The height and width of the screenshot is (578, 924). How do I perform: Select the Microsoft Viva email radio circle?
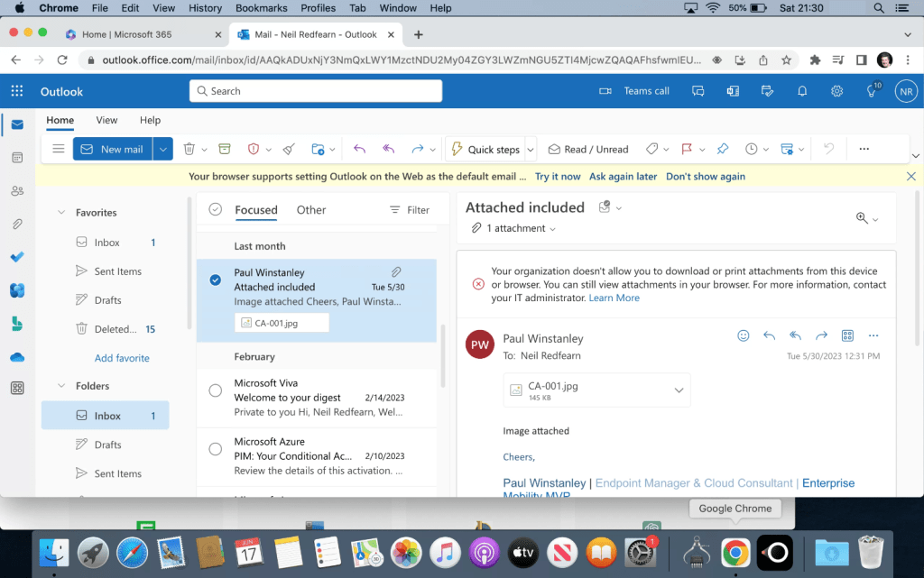215,390
